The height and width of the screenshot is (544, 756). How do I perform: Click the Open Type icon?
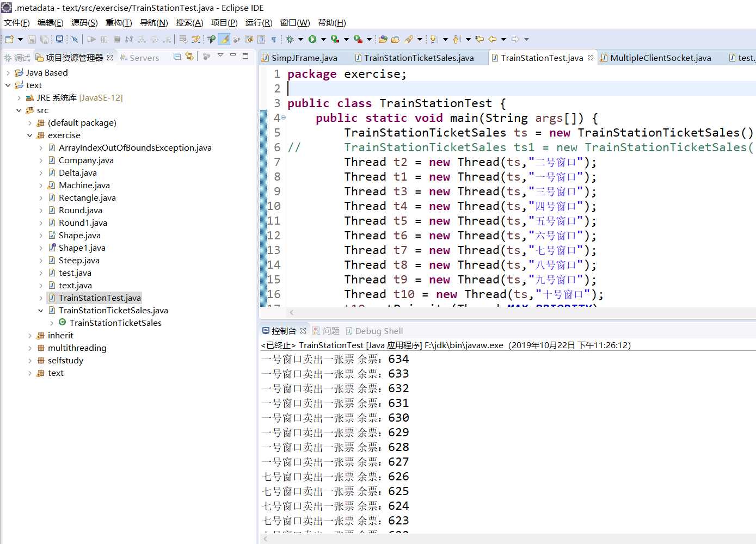[x=383, y=39]
